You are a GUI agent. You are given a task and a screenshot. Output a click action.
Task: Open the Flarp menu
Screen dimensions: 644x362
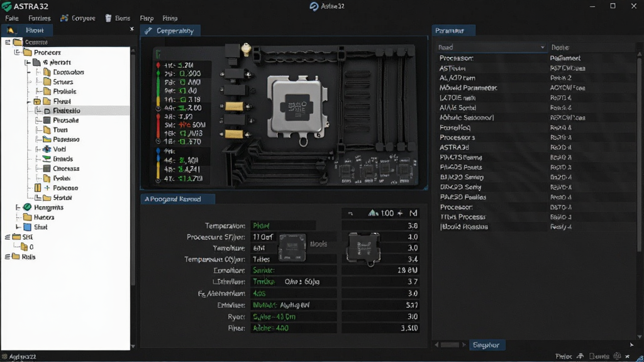(x=147, y=18)
